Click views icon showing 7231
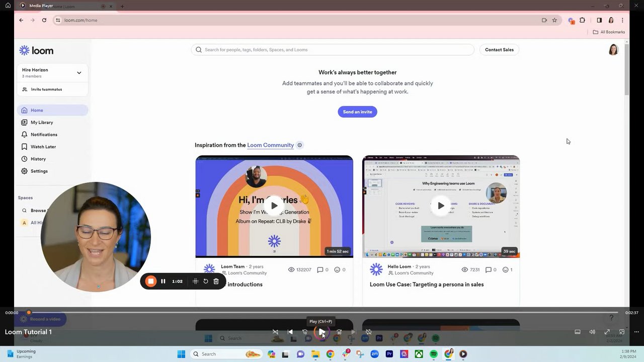This screenshot has height=362, width=644. tap(465, 270)
